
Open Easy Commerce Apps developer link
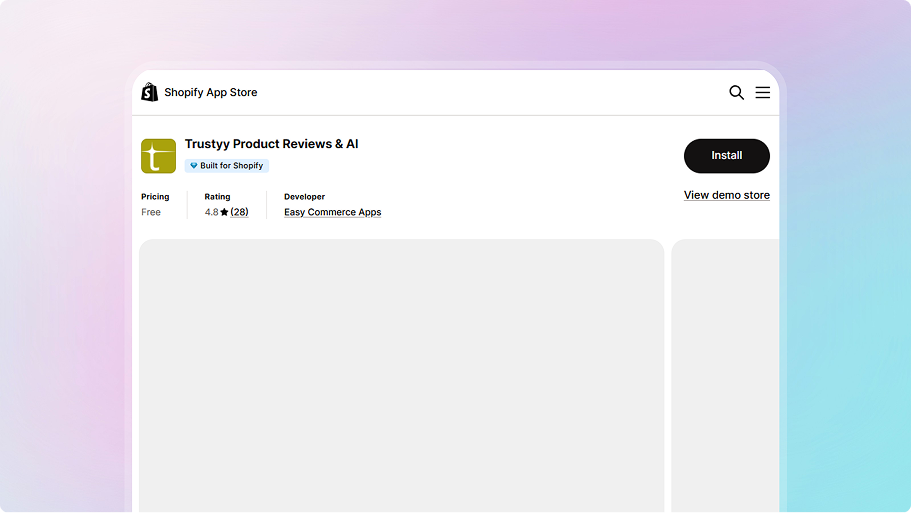[x=332, y=212]
